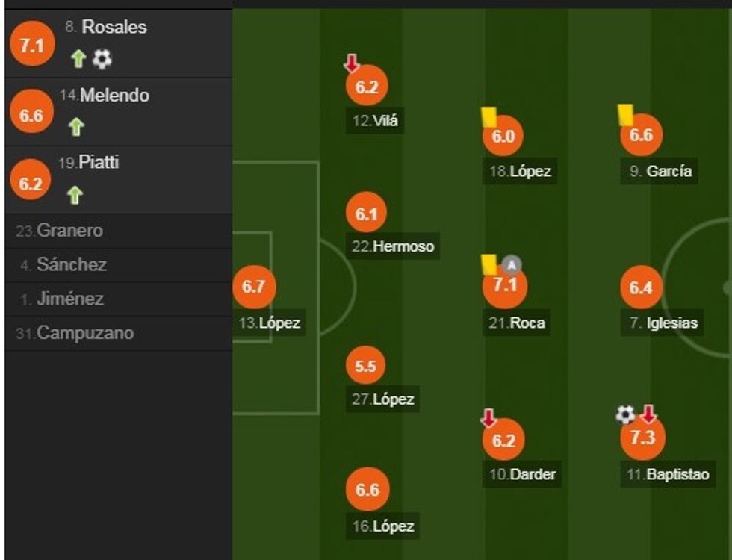The image size is (732, 560).
Task: Open Campuzano from the bench list
Action: click(85, 333)
